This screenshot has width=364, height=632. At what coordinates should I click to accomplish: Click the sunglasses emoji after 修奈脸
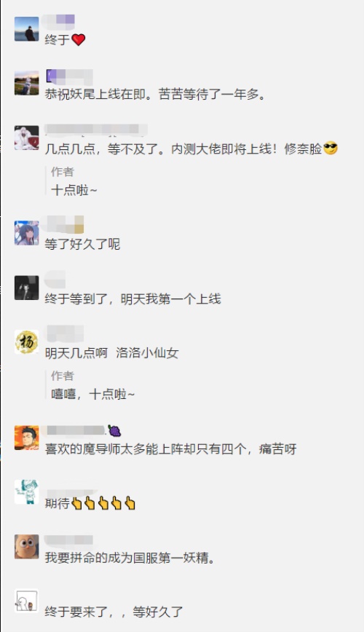[331, 149]
